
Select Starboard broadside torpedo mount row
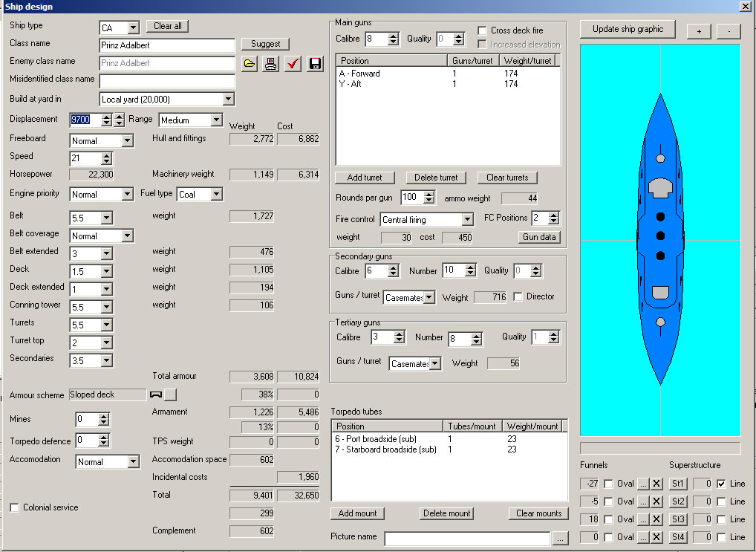click(449, 449)
